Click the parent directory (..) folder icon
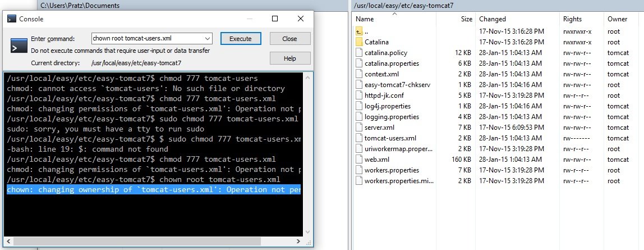The width and height of the screenshot is (644, 250). tap(359, 31)
